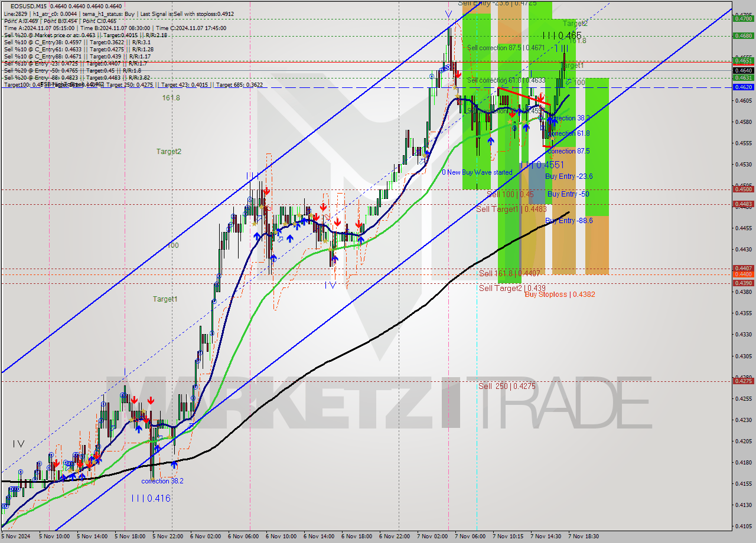
Task: Select the 'Buy Entry -88.6' label
Action: pyautogui.click(x=569, y=221)
